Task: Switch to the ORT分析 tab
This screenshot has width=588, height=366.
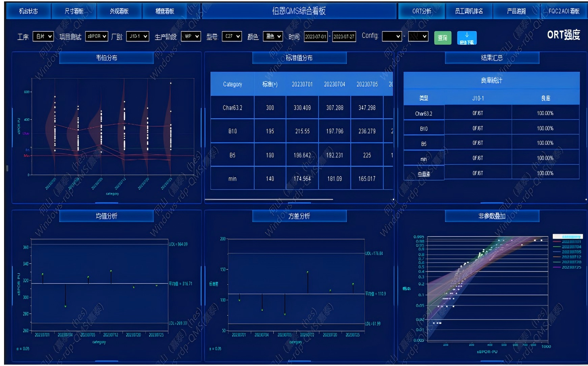Action: click(x=421, y=11)
